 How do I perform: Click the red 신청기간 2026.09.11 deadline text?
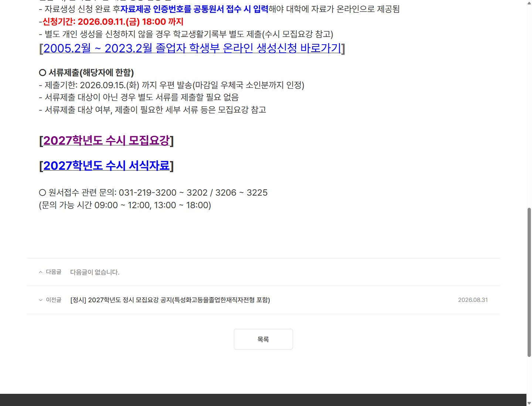tap(113, 22)
